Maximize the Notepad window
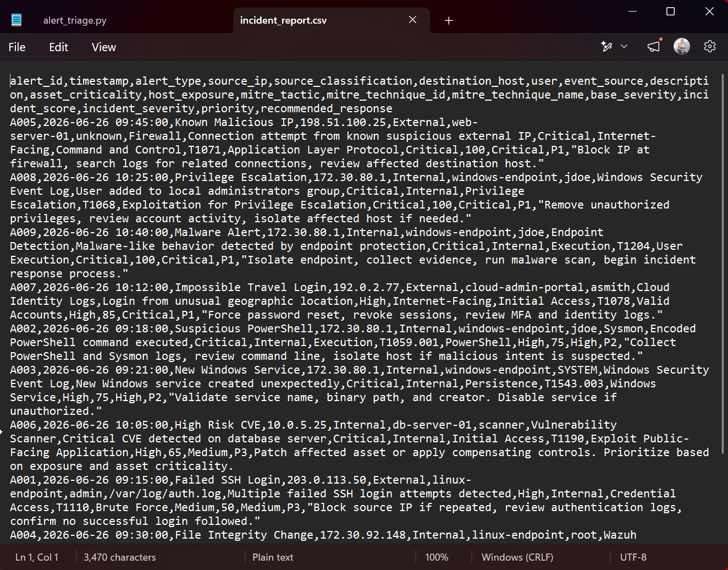728x570 pixels. 670,11
